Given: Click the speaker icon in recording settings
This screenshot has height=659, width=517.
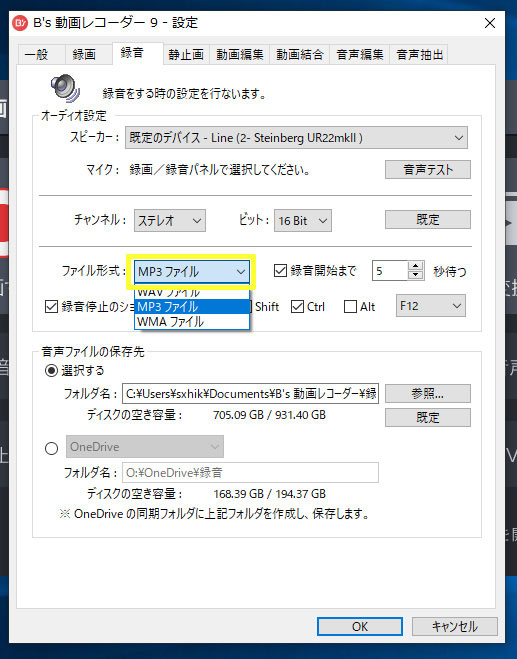Looking at the screenshot, I should click(66, 88).
